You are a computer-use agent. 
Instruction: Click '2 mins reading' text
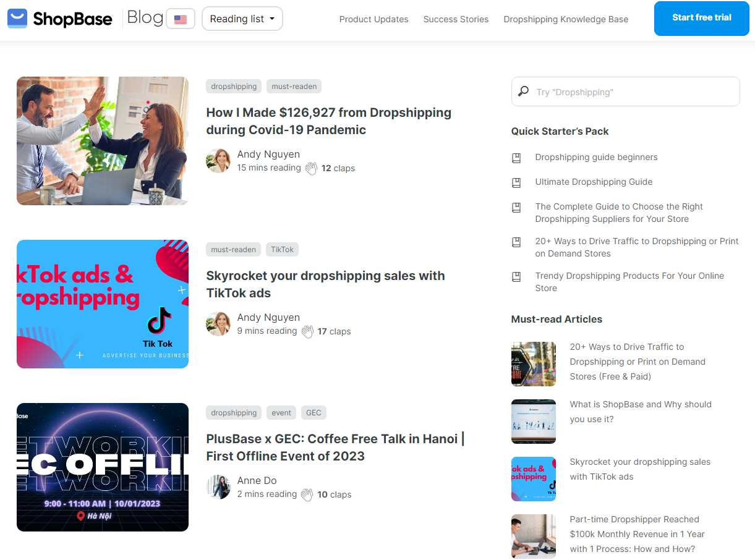point(267,494)
